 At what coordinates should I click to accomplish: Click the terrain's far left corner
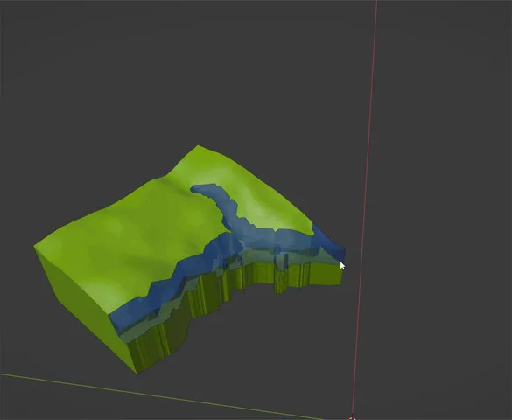click(35, 247)
